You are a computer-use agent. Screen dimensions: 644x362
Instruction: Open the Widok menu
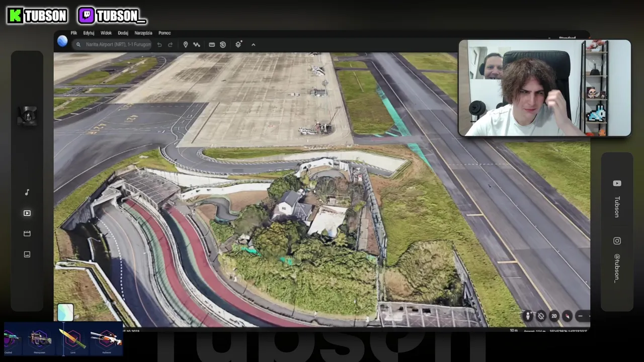point(106,33)
